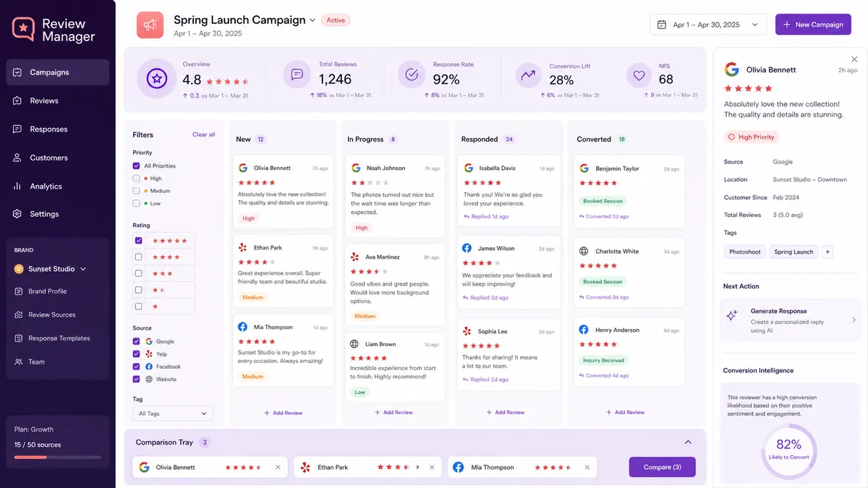Screen dimensions: 868x488
Task: Click the Overview star badge icon
Action: point(156,77)
